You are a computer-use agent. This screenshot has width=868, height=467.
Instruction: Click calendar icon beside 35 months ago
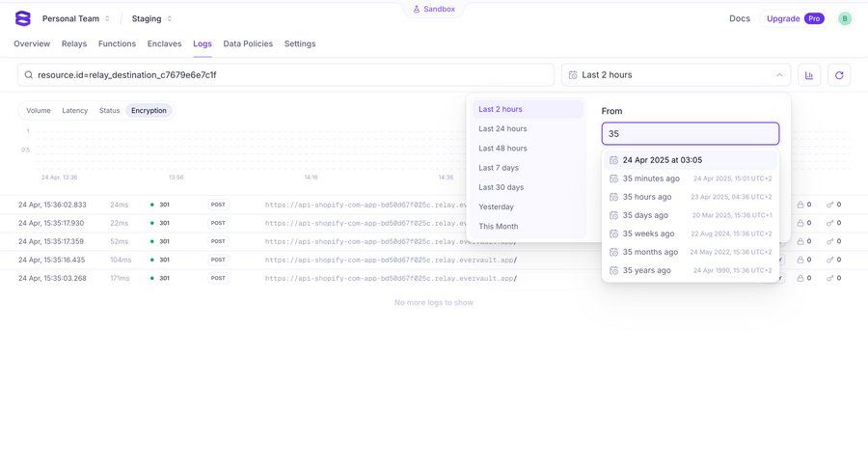coord(613,252)
